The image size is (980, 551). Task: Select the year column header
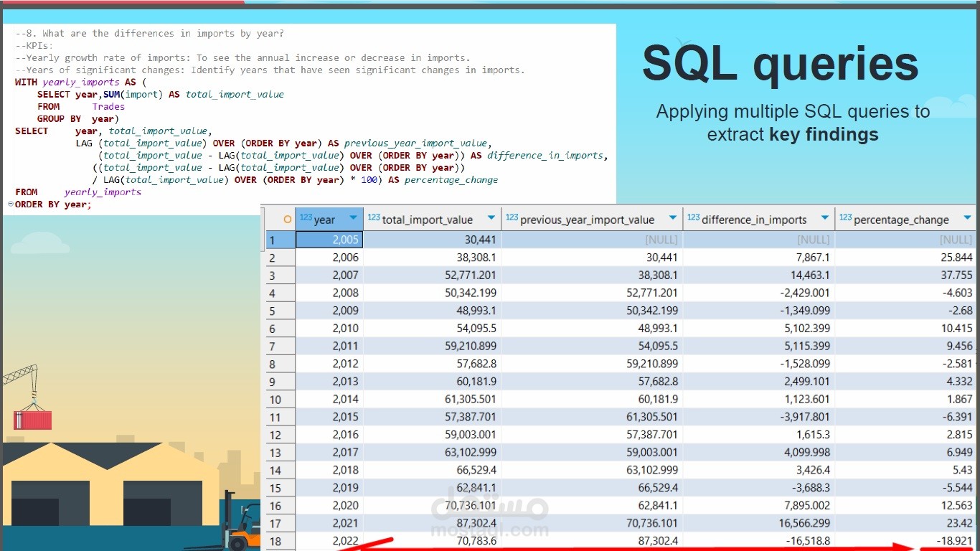[x=329, y=219]
